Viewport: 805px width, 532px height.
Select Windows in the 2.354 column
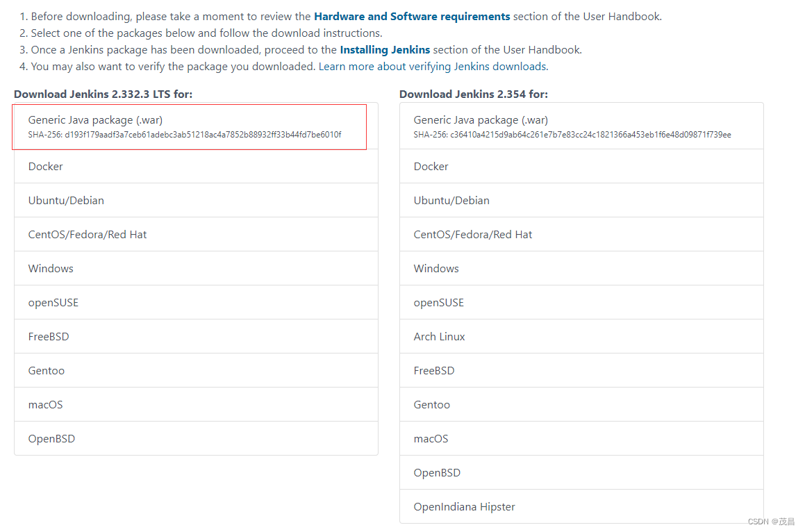(x=581, y=268)
